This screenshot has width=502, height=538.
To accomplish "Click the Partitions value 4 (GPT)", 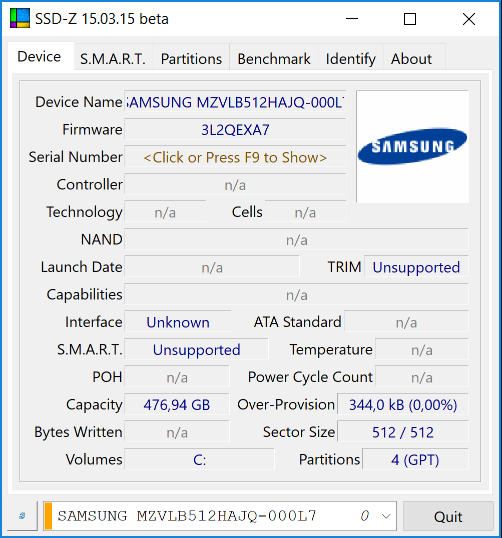I will (415, 460).
